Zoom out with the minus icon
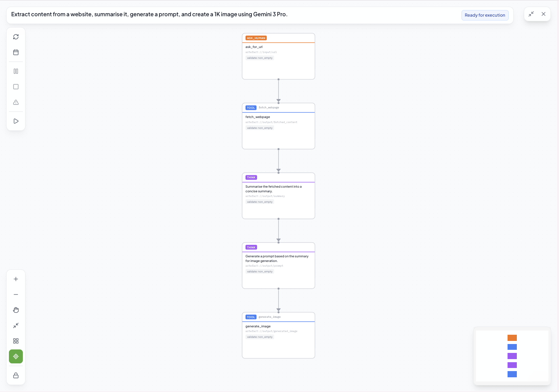This screenshot has width=559, height=392. [x=16, y=294]
